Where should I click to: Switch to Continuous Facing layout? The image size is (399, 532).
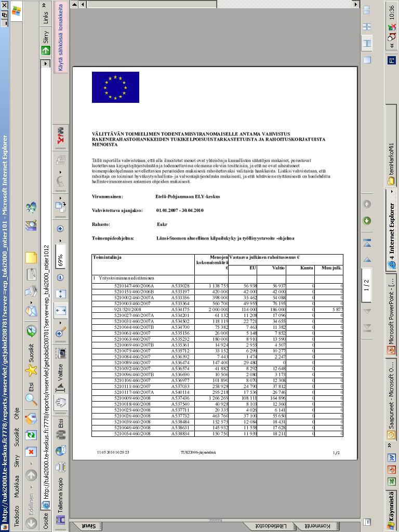point(367,26)
